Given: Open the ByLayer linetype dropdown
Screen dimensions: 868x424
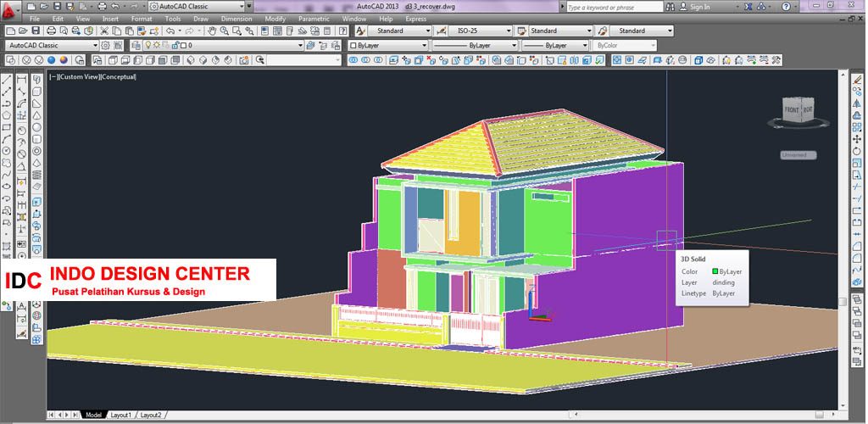Looking at the screenshot, I should coord(515,46).
